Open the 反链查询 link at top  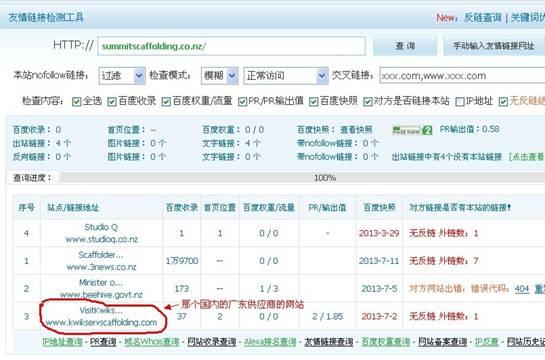482,18
